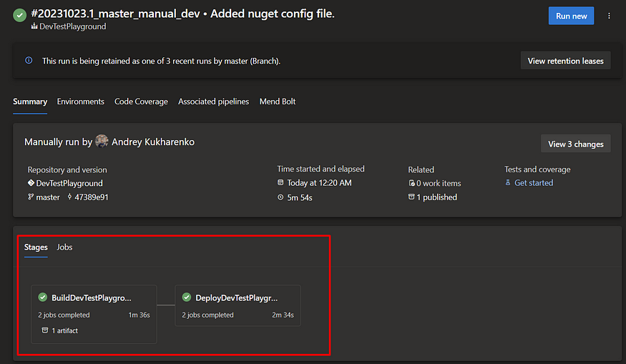Click the DeployDevTestPlaygr stage success icon
Viewport: 626px width, 364px height.
(x=187, y=297)
